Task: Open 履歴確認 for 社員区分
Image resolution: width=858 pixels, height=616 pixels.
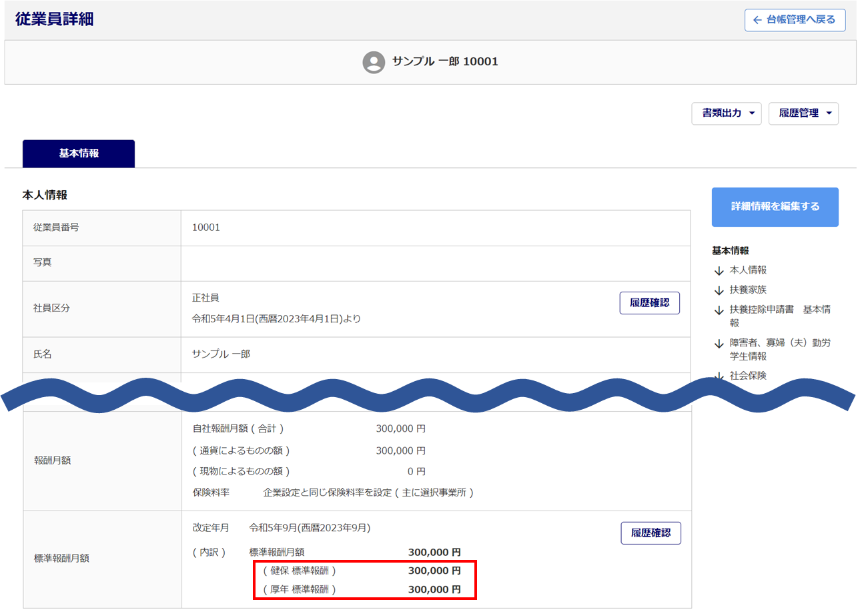Action: pos(649,303)
